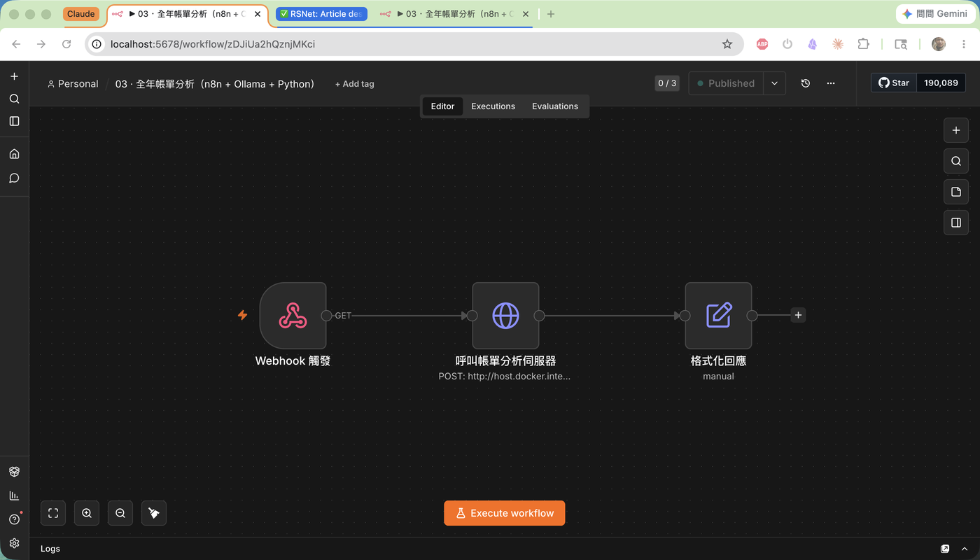Click the 190,089 star count

(x=941, y=83)
